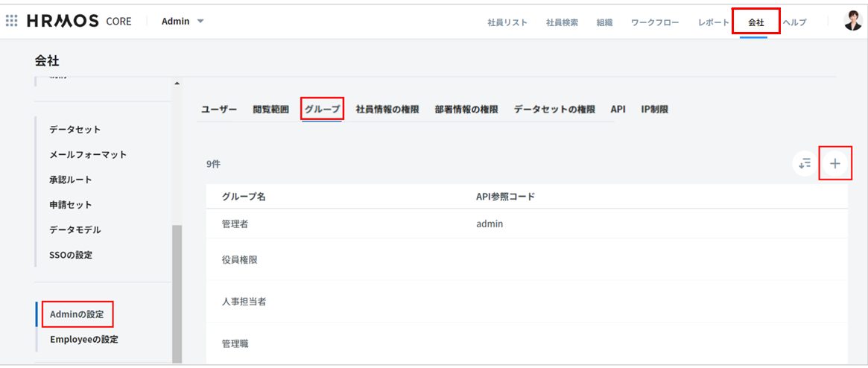Switch to the 閲覧範囲 tab
Viewport: 868px width, 368px height.
click(x=270, y=110)
